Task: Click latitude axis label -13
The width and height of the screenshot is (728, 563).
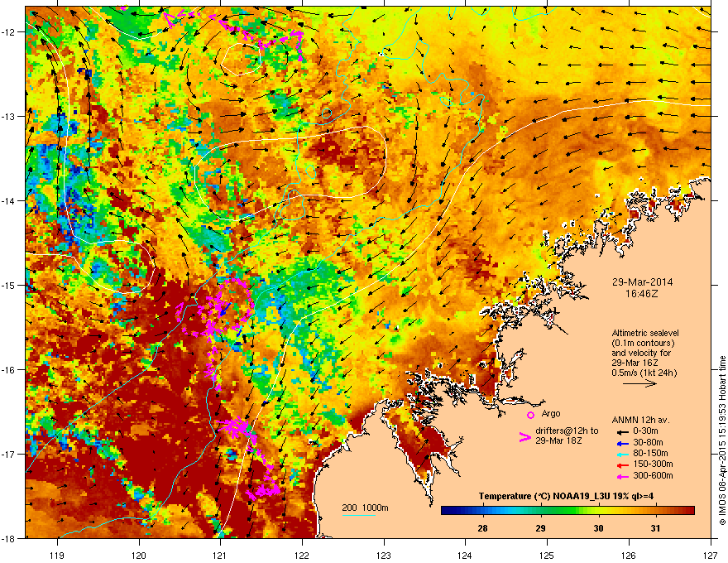Action: [x=8, y=116]
